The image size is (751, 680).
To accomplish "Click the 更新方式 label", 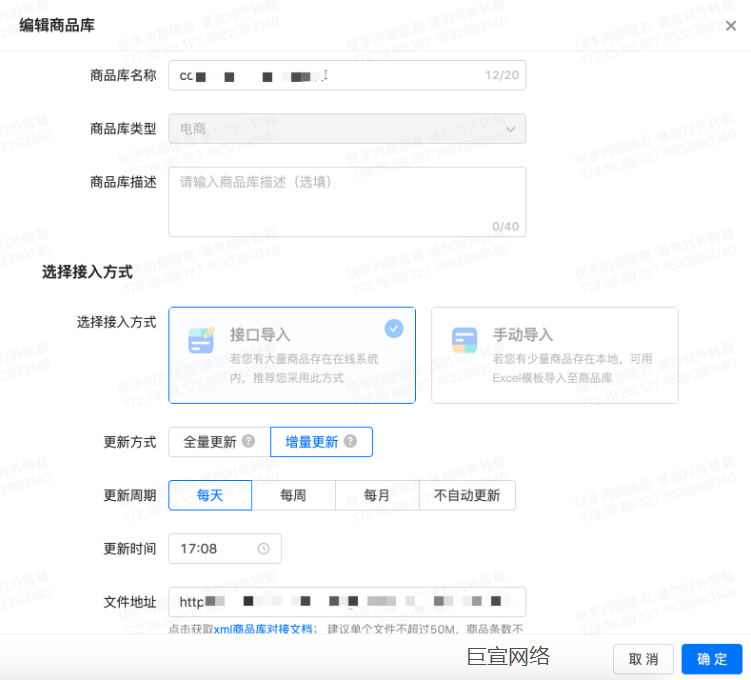I will [x=130, y=442].
